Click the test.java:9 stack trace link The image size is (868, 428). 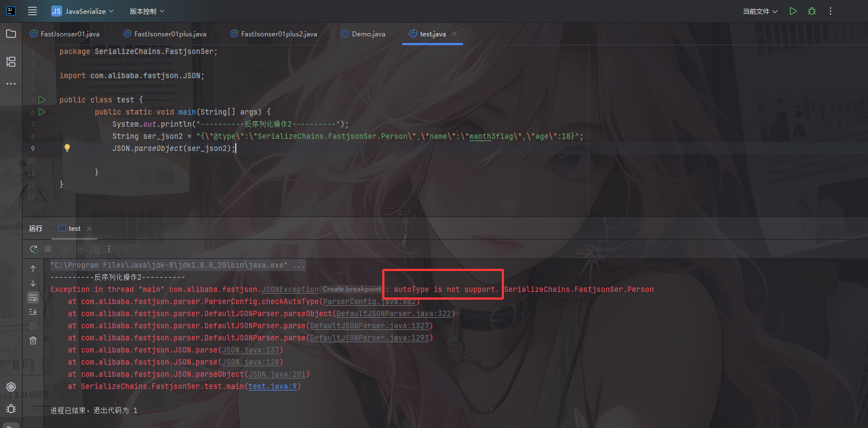(272, 387)
